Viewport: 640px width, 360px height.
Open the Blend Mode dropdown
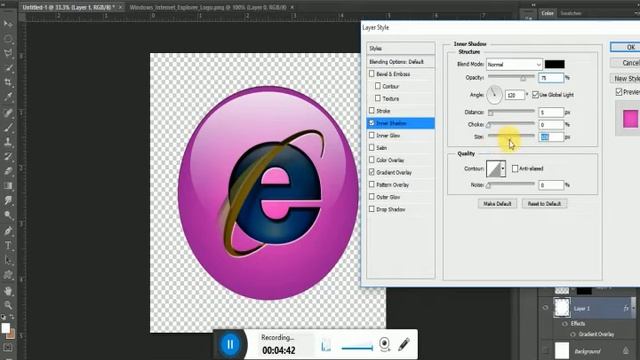pyautogui.click(x=514, y=64)
